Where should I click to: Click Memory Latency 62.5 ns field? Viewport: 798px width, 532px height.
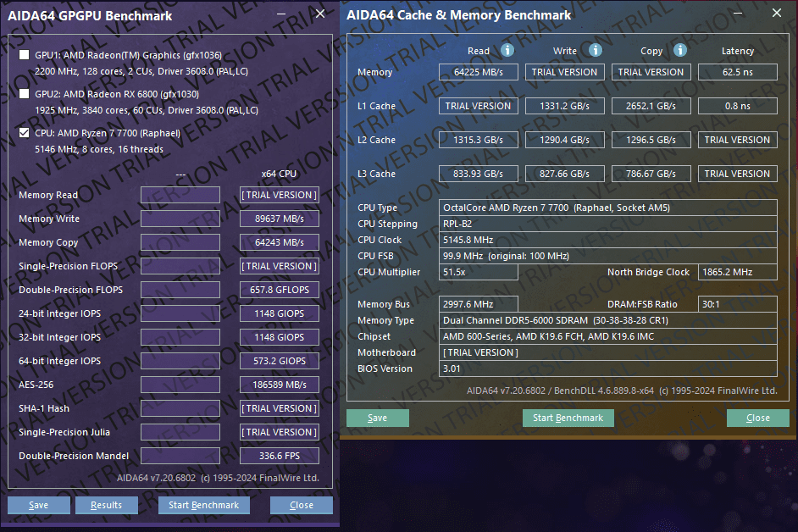pyautogui.click(x=738, y=72)
